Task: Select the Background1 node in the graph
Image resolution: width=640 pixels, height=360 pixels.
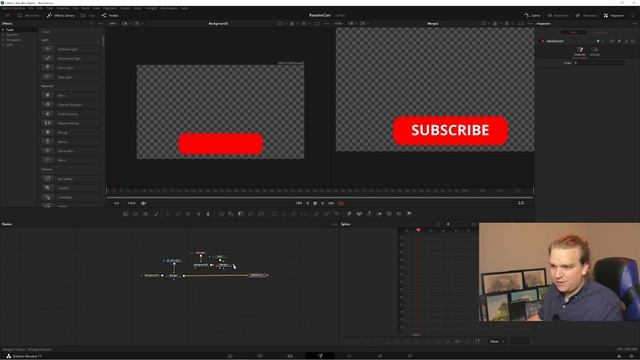Action: tap(151, 276)
